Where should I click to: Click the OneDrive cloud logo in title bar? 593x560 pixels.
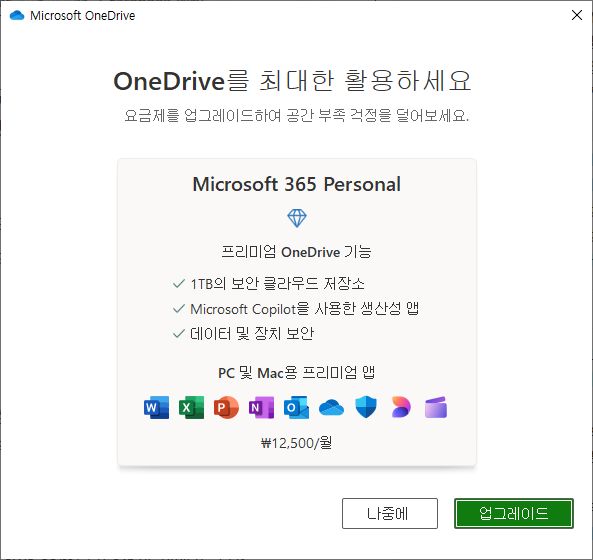(17, 16)
